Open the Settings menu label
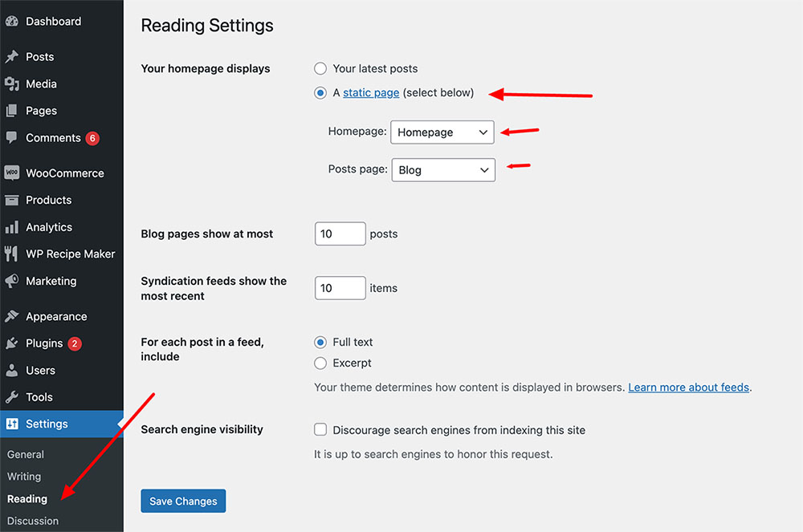803x532 pixels. (47, 424)
